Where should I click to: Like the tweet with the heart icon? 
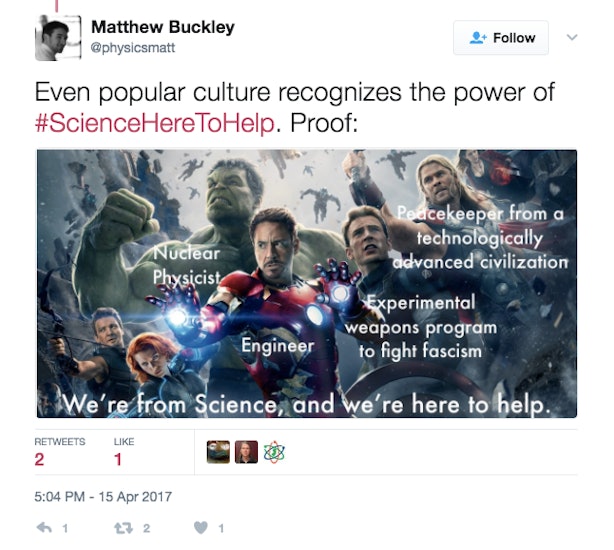(201, 528)
